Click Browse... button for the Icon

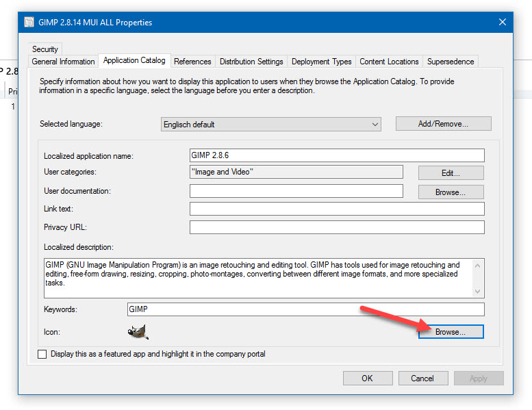(451, 332)
